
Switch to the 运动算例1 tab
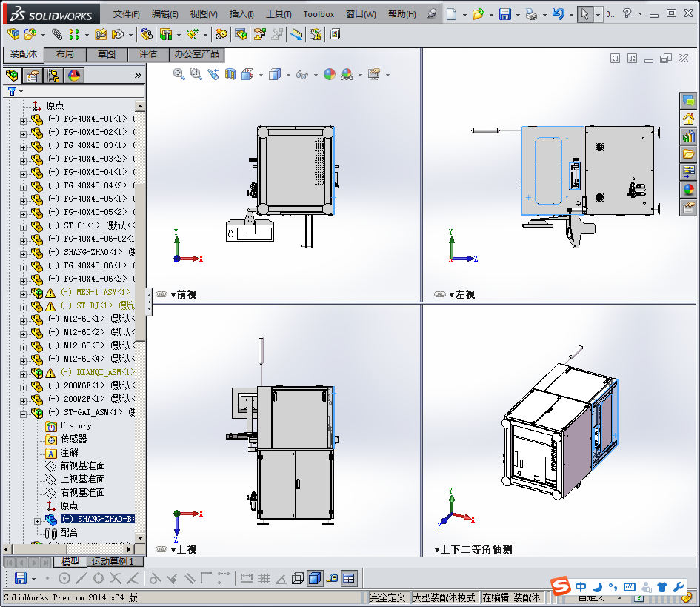click(x=116, y=562)
